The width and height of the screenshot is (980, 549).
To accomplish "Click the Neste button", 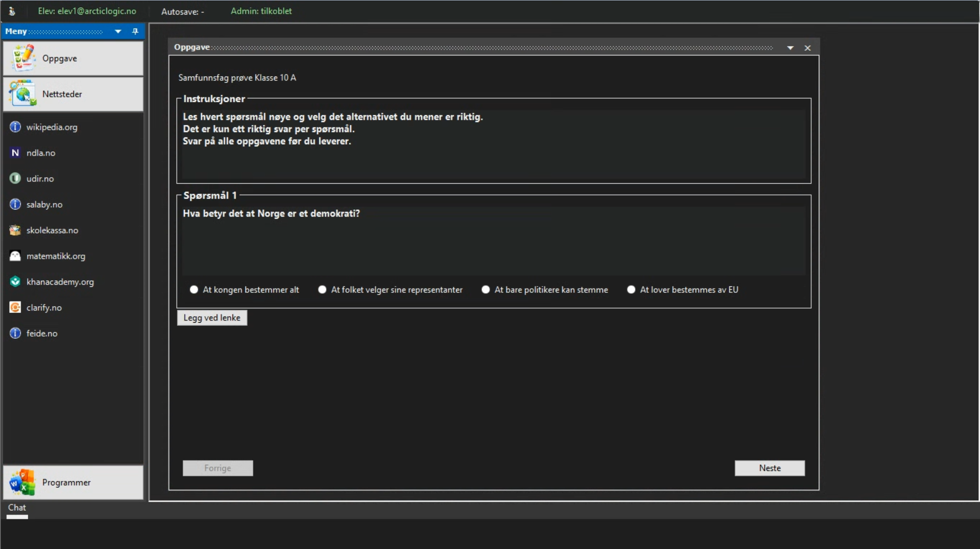I will tap(769, 468).
